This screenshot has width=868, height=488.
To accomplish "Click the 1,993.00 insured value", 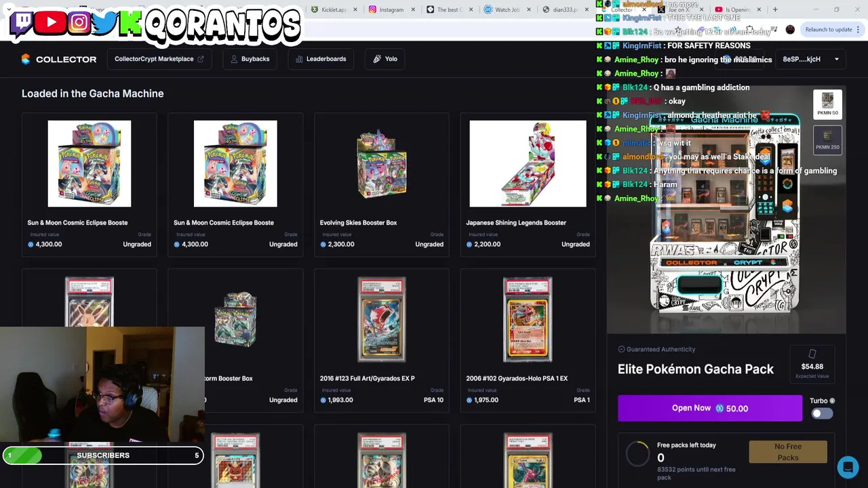I will [x=340, y=400].
